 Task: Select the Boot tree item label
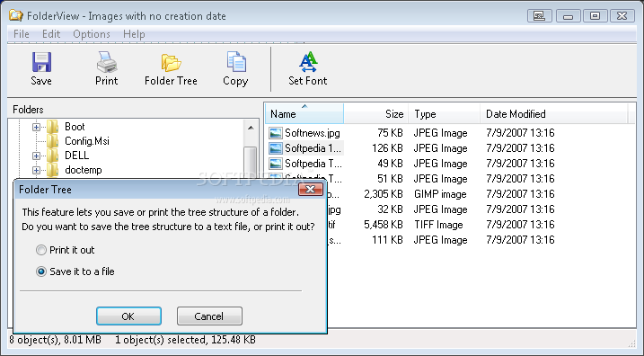(x=75, y=127)
